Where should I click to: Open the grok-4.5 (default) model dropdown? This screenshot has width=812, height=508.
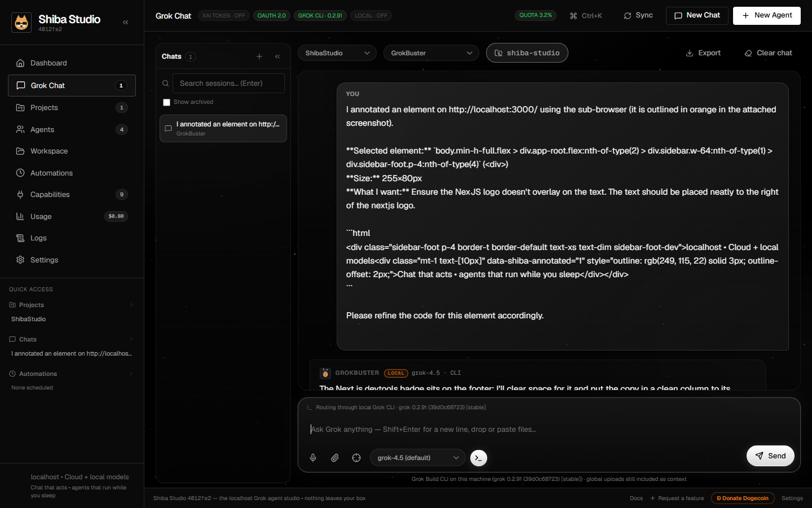[x=418, y=458]
